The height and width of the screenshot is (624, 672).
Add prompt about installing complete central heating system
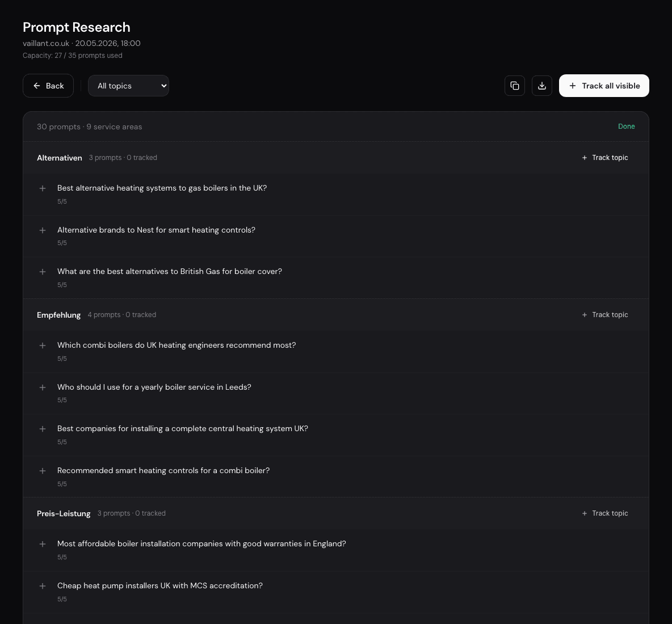coord(43,429)
